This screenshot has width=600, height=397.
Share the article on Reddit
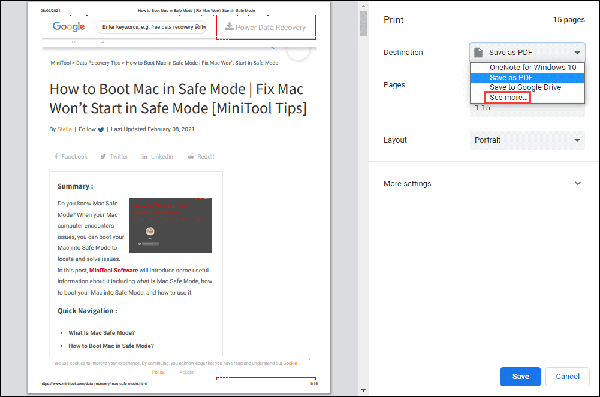point(201,157)
